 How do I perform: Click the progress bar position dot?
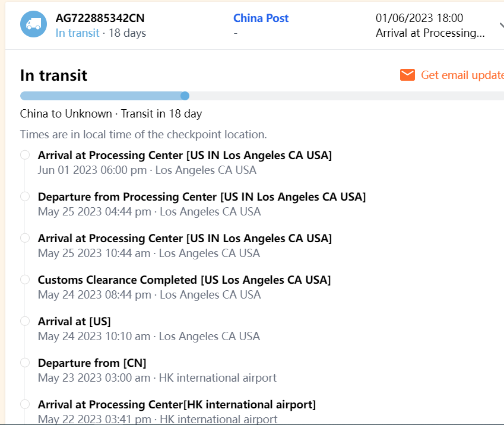pyautogui.click(x=185, y=96)
